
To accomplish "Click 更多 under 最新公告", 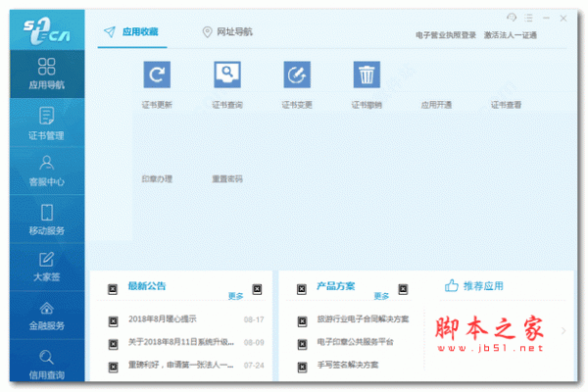I will click(236, 296).
